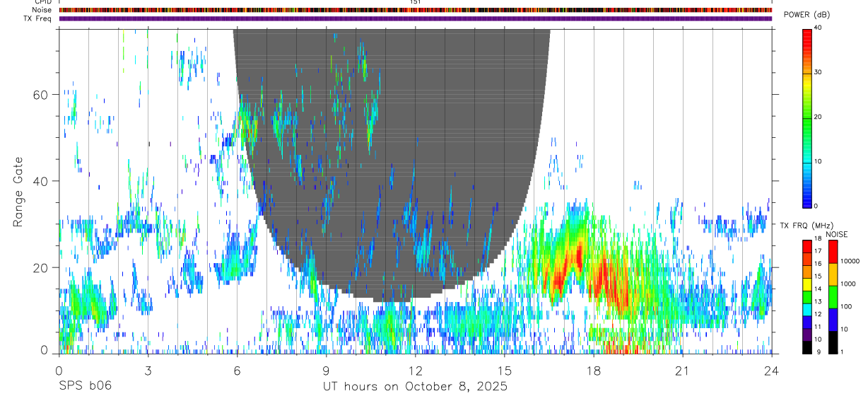Click the x-axis tick label 24
Image resolution: width=868 pixels, height=401 pixels.
tap(772, 371)
